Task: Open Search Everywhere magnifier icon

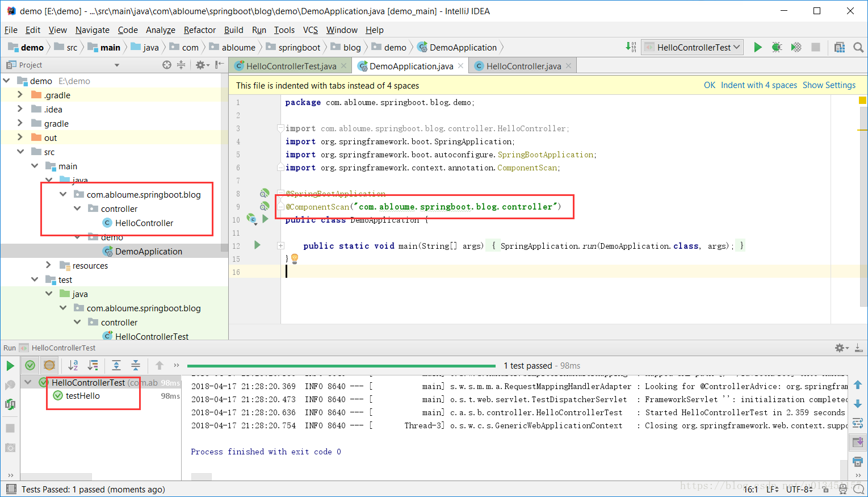Action: (858, 47)
